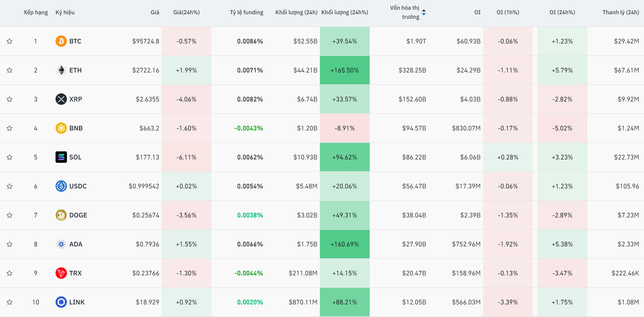The width and height of the screenshot is (644, 317).
Task: Sort by Tỷ lệ funding header
Action: tap(246, 12)
